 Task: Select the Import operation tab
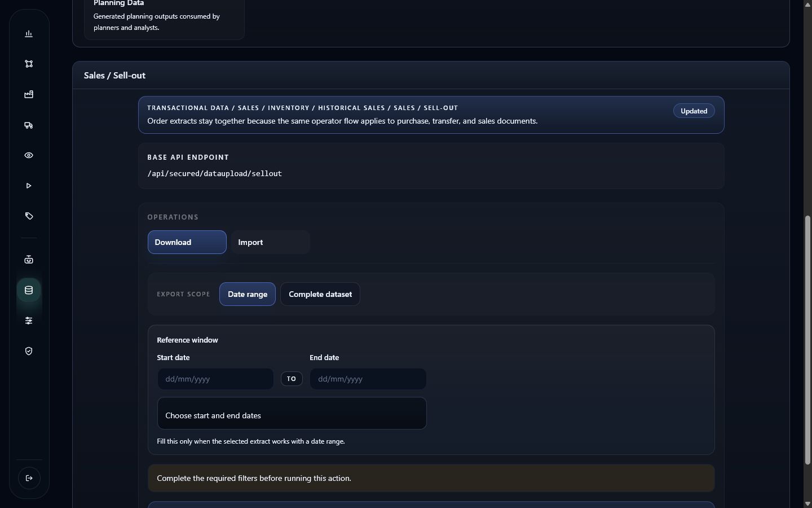tap(271, 242)
